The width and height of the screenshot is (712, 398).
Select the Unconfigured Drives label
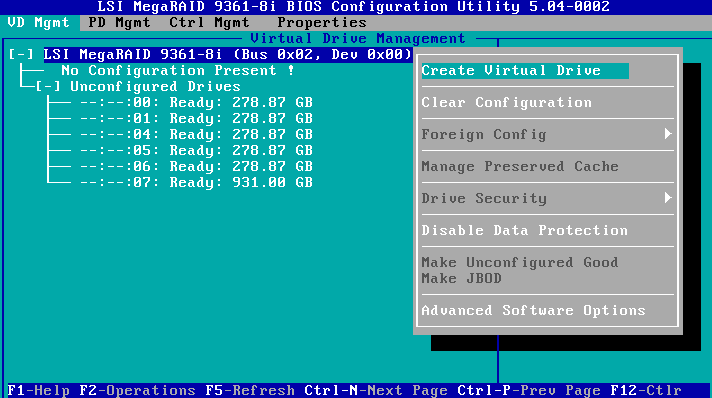155,86
